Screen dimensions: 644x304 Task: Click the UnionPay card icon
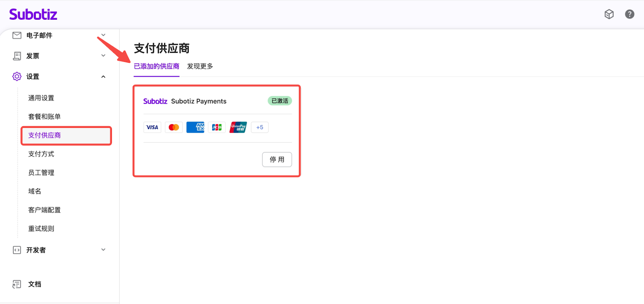[x=238, y=127]
